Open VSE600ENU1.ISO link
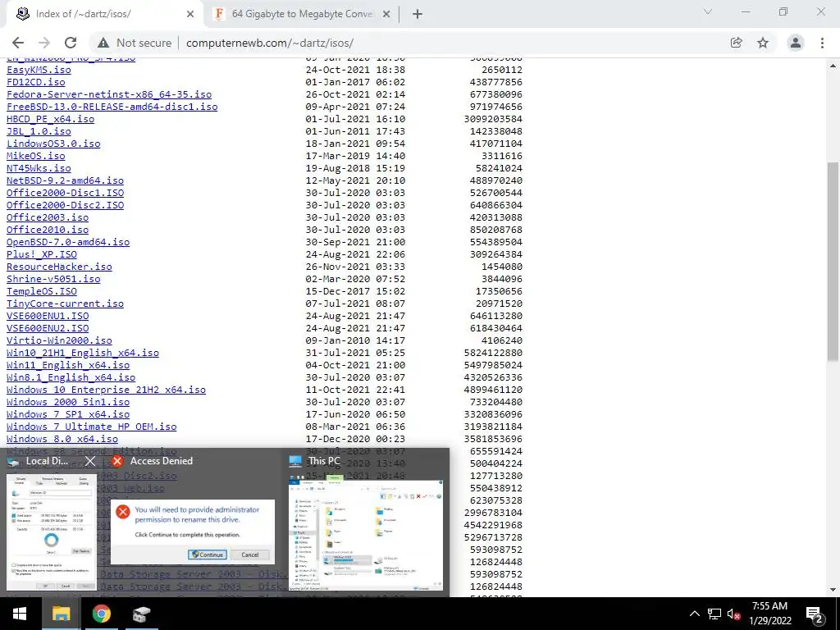Viewport: 840px width, 630px height. pyautogui.click(x=47, y=316)
